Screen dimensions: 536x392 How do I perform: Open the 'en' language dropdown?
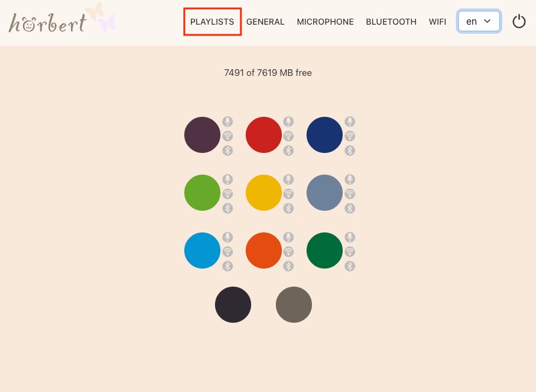pyautogui.click(x=479, y=22)
